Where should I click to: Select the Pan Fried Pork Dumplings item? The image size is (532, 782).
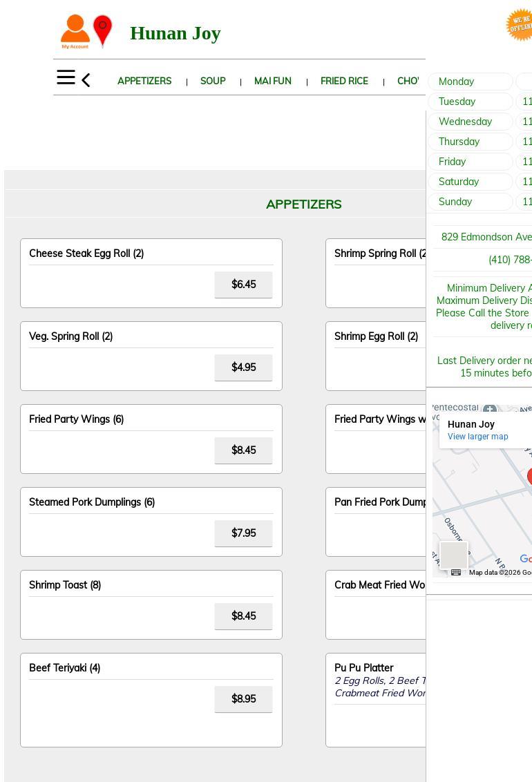click(x=380, y=502)
